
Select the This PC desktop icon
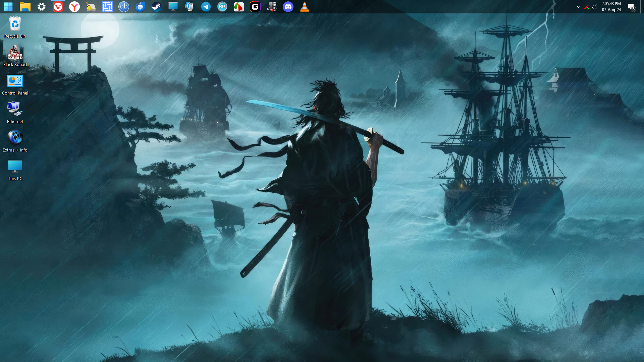click(x=15, y=170)
